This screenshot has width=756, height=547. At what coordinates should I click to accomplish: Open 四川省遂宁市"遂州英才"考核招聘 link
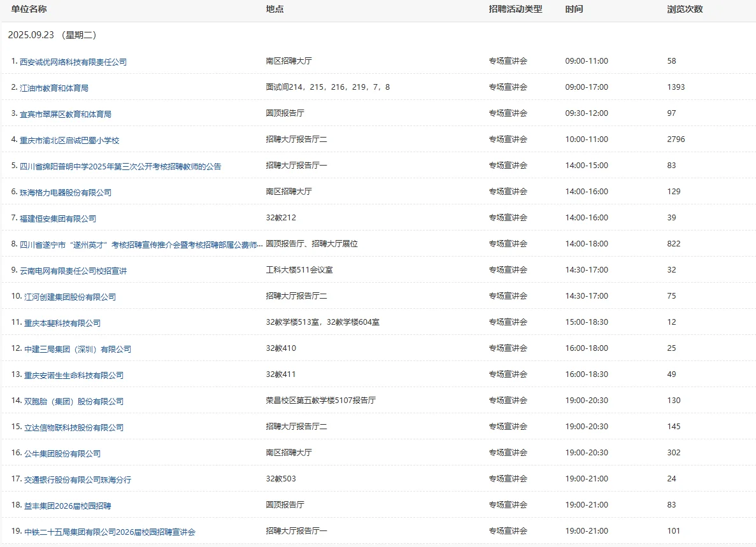(x=141, y=245)
